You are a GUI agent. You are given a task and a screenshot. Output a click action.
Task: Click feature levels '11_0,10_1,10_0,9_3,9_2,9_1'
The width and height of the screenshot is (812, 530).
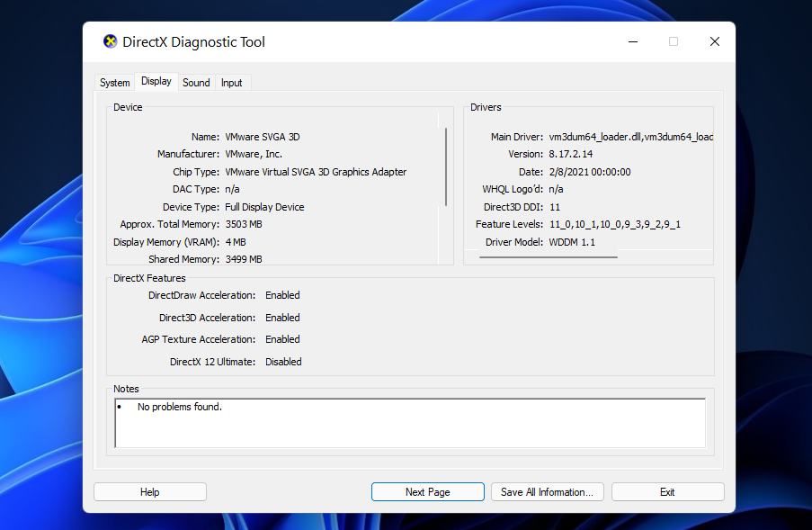coord(615,224)
